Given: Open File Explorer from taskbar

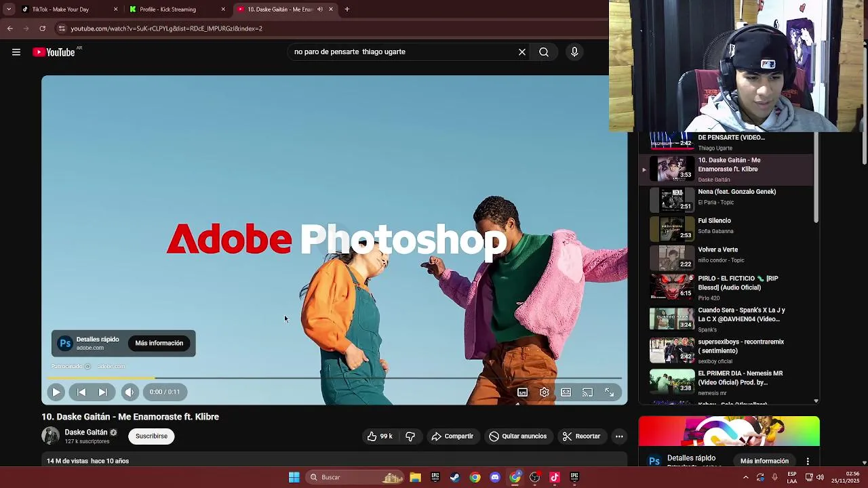Looking at the screenshot, I should click(x=415, y=477).
